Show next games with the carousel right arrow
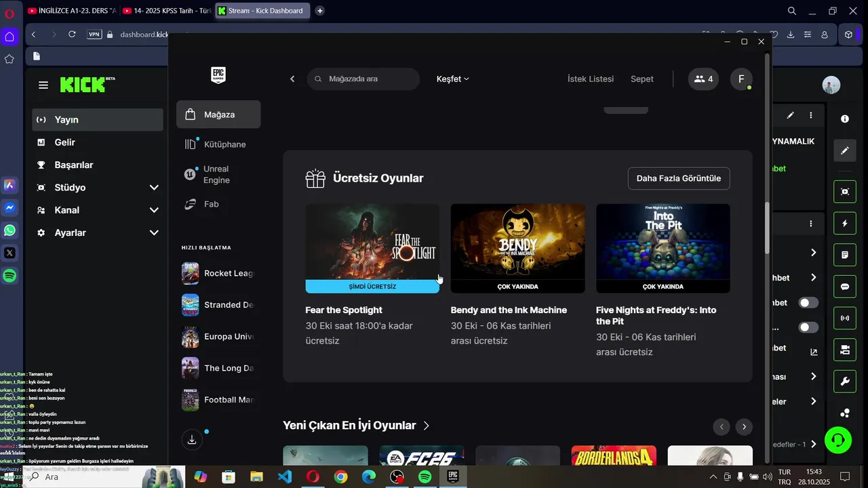The image size is (868, 488). (744, 427)
